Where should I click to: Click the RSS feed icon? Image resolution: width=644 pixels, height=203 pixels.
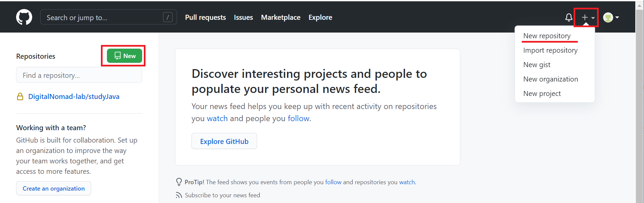(179, 195)
